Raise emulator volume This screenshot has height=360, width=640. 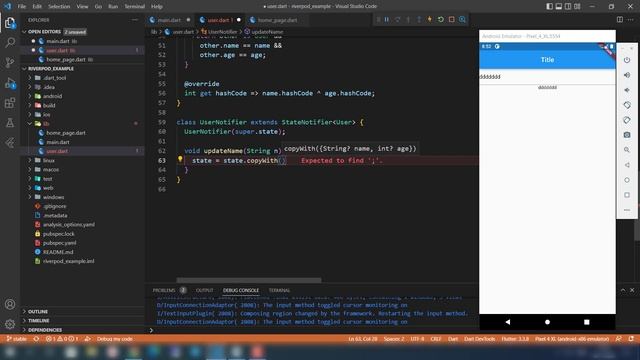click(627, 75)
